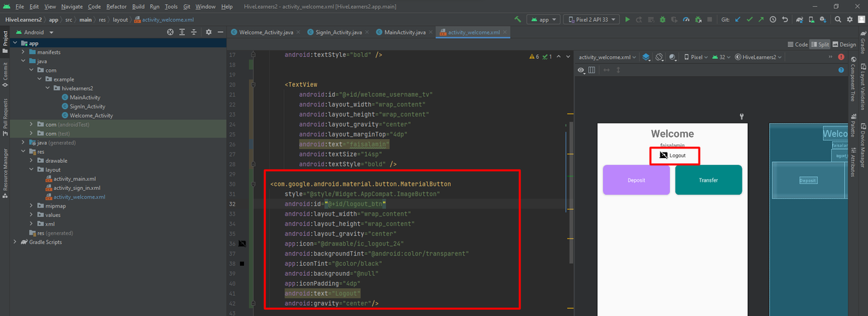Click Expand All in Project panel
The width and height of the screenshot is (868, 316).
click(183, 32)
